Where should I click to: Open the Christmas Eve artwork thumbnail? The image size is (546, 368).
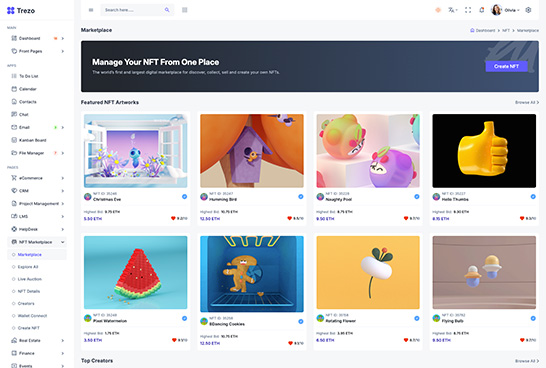coord(135,151)
